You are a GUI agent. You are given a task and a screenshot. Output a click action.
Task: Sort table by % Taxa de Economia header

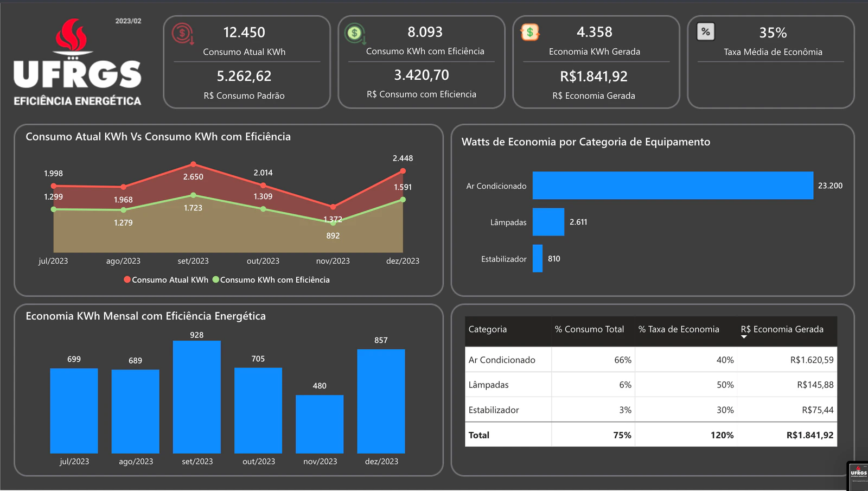pos(679,329)
